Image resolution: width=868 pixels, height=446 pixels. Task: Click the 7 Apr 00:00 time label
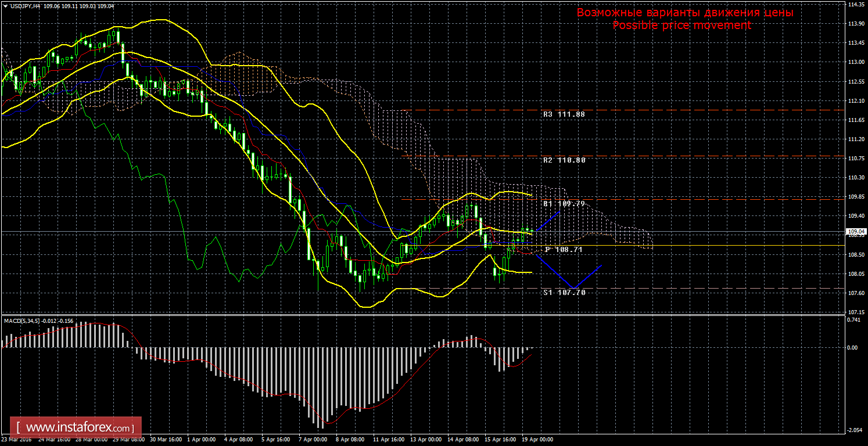314,440
